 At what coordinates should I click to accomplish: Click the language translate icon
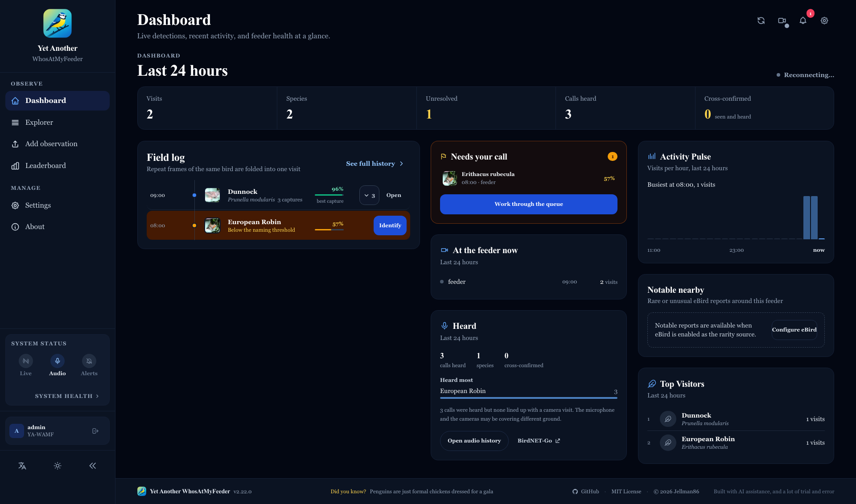[x=22, y=466]
